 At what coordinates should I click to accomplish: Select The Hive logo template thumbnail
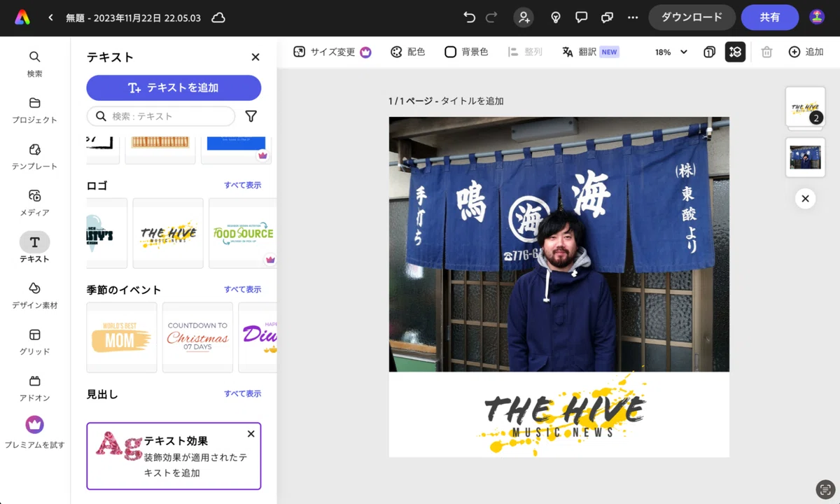(x=168, y=233)
